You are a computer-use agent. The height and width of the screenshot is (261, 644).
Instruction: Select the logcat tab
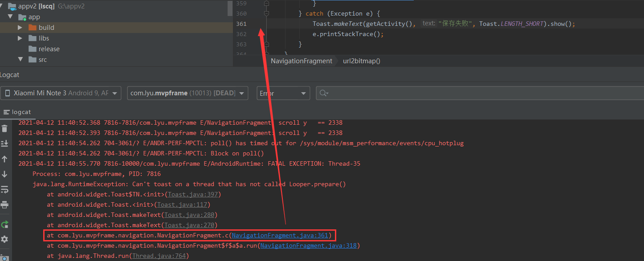click(x=16, y=112)
